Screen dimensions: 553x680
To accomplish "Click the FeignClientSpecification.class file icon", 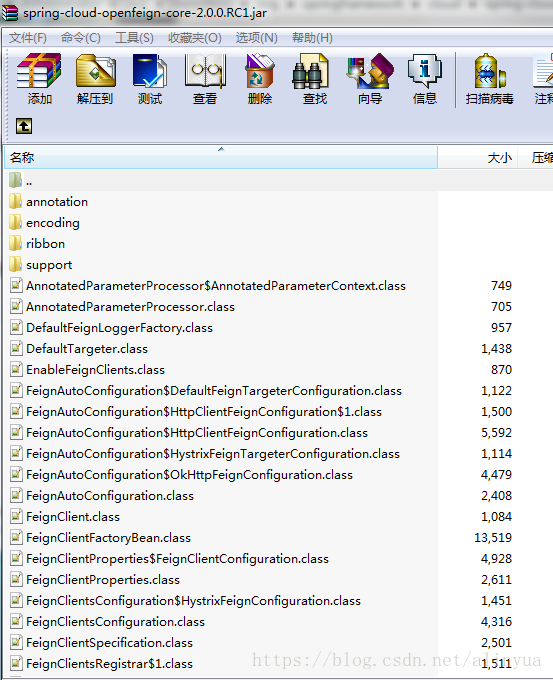I will click(16, 642).
